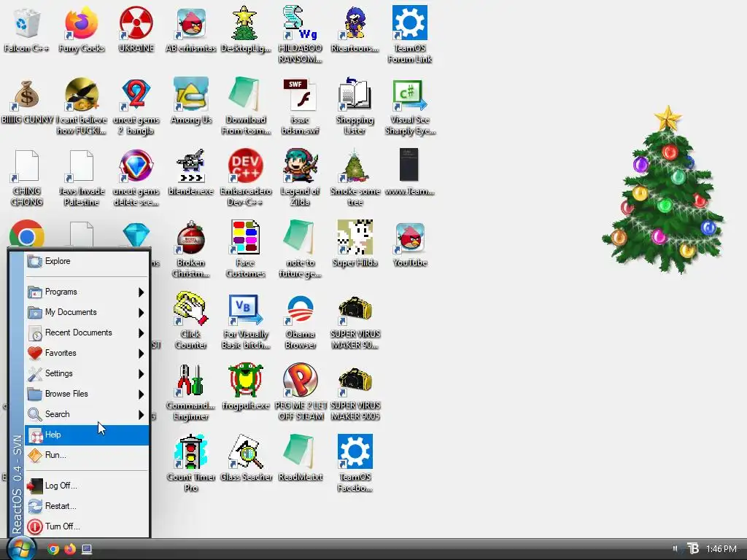The height and width of the screenshot is (560, 747).
Task: Open blender.exe camera icon
Action: click(190, 166)
